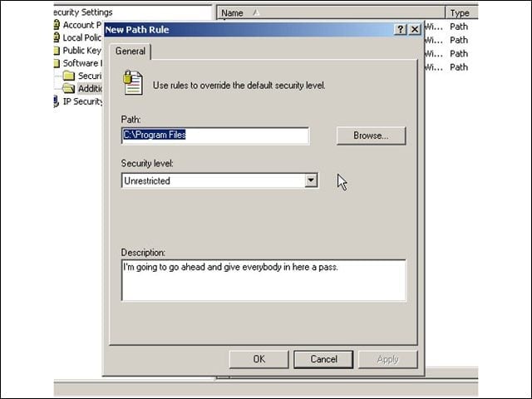
Task: Select Local Policies icon in tree
Action: coord(57,37)
